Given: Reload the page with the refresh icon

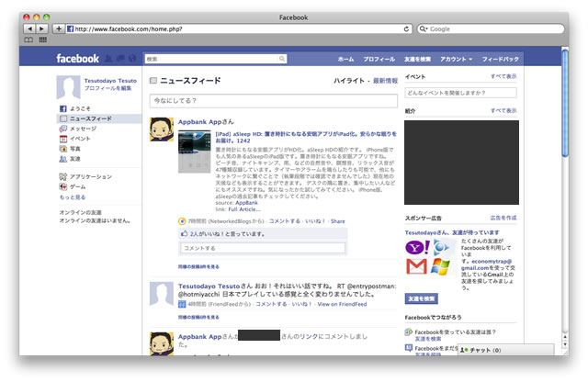Looking at the screenshot, I should coord(406,28).
